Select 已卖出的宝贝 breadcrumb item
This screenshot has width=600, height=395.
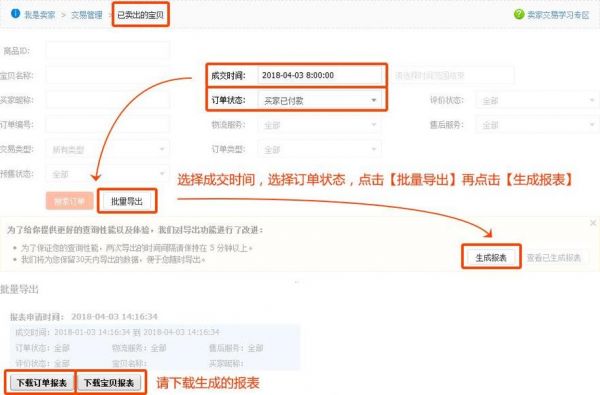[140, 15]
